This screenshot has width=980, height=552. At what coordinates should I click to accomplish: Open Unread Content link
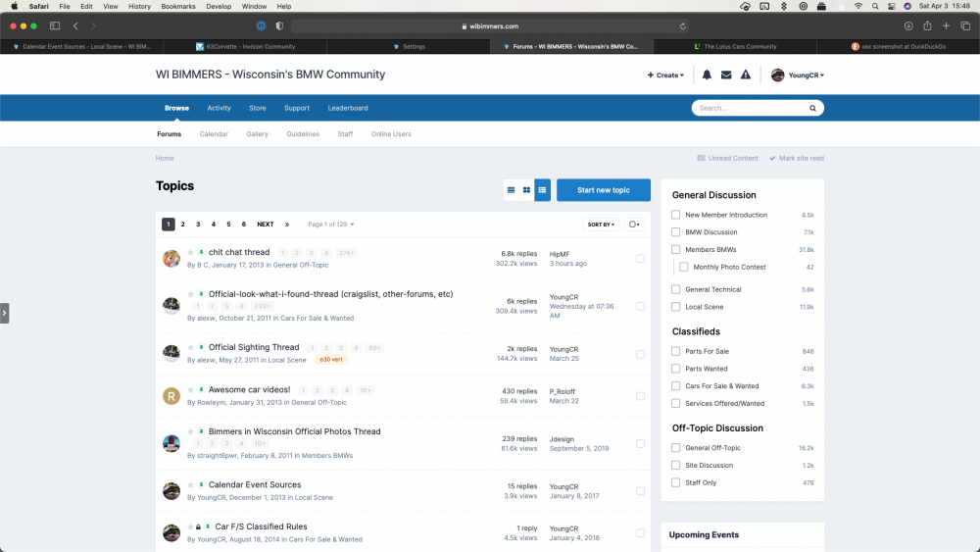pos(727,158)
